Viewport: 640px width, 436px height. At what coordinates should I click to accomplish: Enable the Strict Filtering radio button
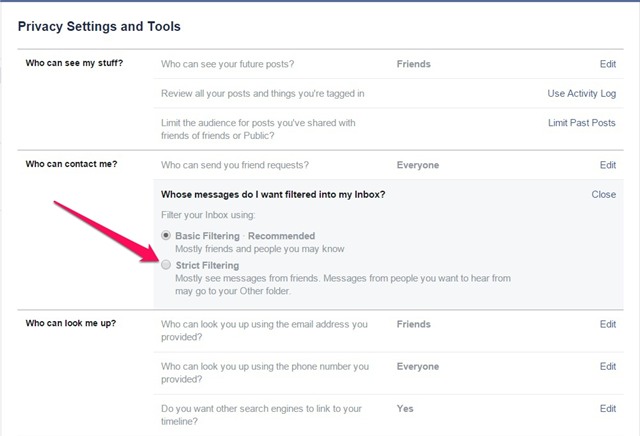166,265
